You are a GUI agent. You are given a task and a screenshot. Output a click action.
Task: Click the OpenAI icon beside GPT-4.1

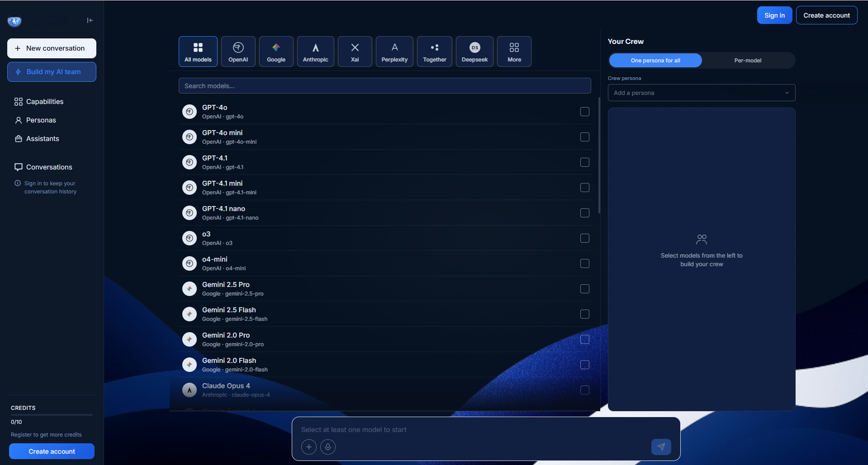point(190,162)
